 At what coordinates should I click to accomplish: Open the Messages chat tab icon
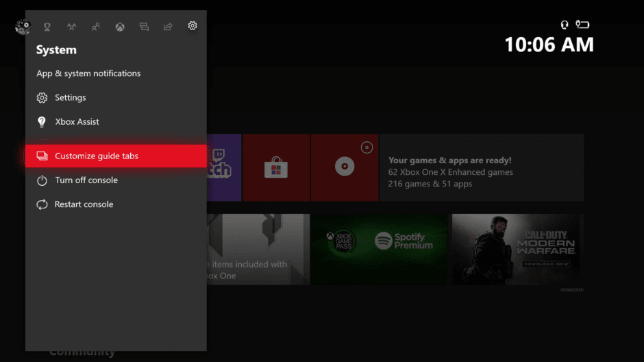(144, 27)
